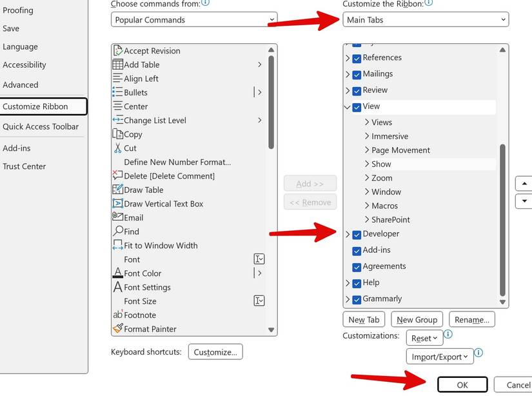Click info icon beside Choose commands from

205,3
